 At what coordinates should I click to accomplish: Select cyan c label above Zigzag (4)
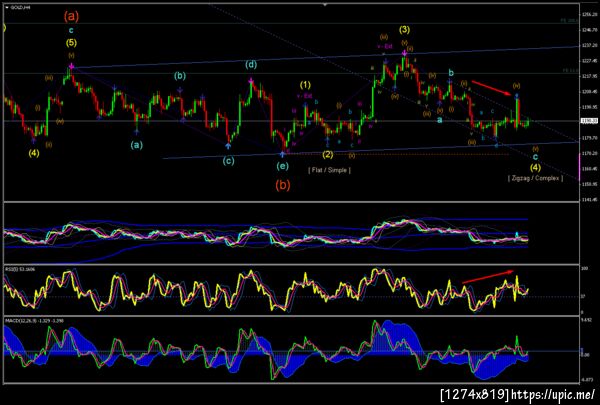(x=535, y=157)
